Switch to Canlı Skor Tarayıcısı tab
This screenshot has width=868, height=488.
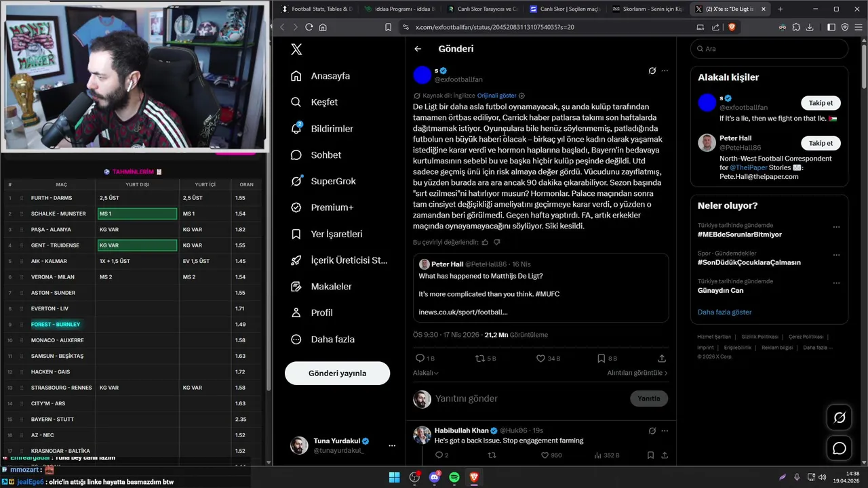tap(483, 9)
